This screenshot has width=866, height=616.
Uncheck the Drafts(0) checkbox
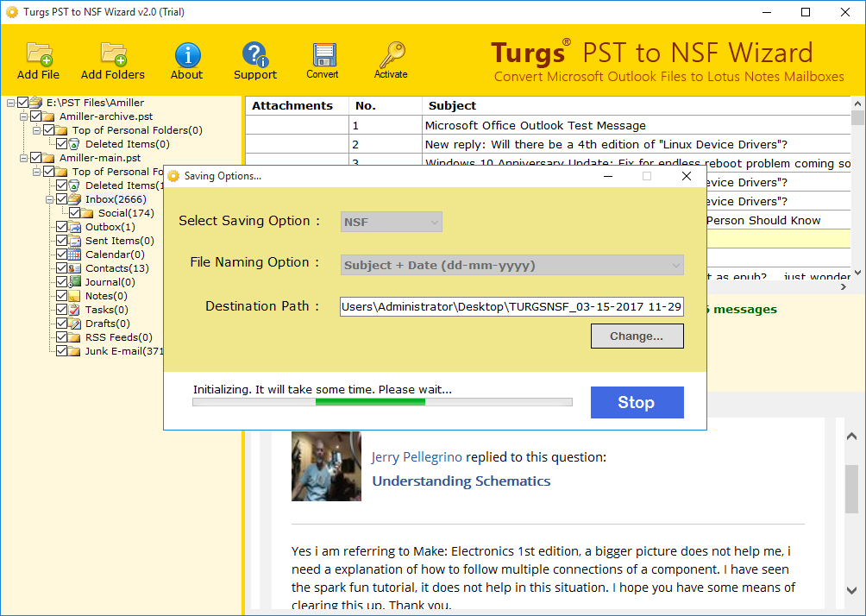[x=62, y=324]
